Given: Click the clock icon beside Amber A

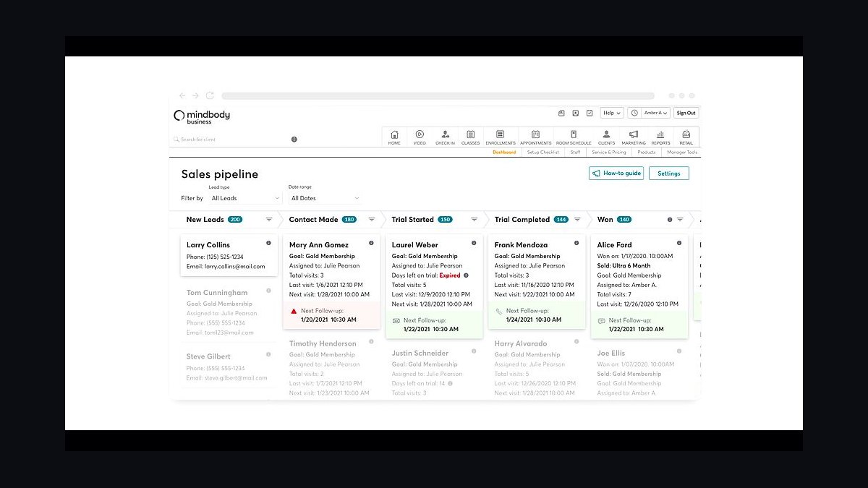Looking at the screenshot, I should [x=634, y=113].
